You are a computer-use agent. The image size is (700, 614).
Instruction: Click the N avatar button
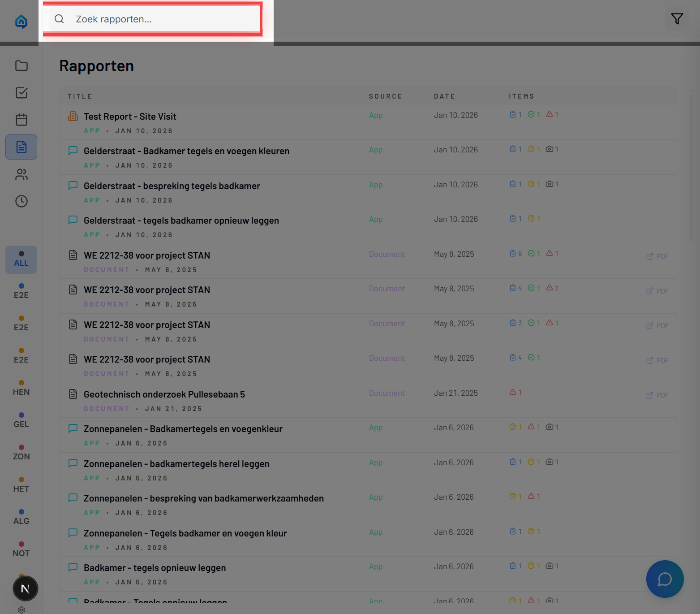click(25, 588)
